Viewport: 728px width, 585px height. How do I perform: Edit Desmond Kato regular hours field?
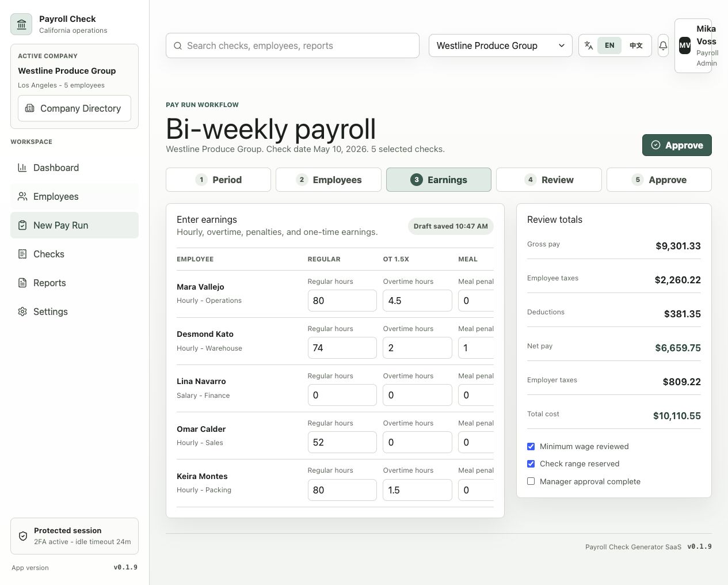click(x=342, y=348)
